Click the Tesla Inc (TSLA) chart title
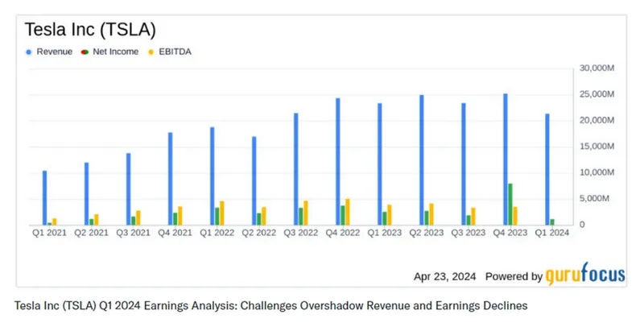The image size is (644, 323). (x=90, y=30)
